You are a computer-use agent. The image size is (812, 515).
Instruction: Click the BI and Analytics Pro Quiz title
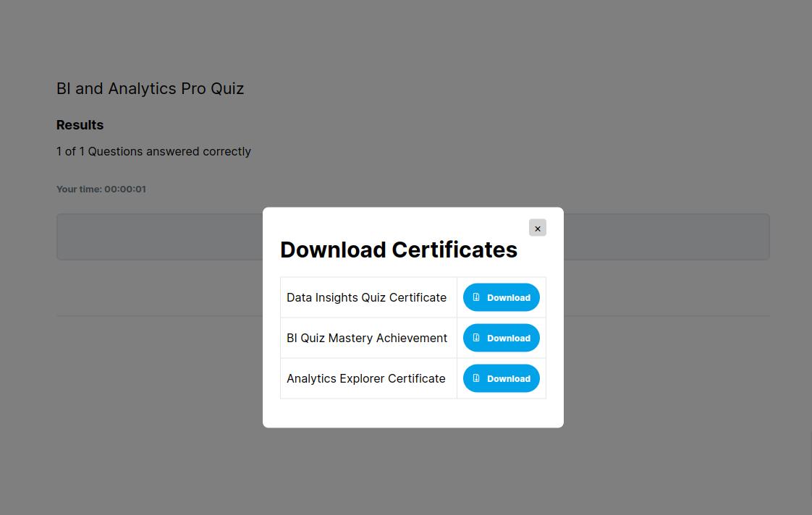(150, 89)
